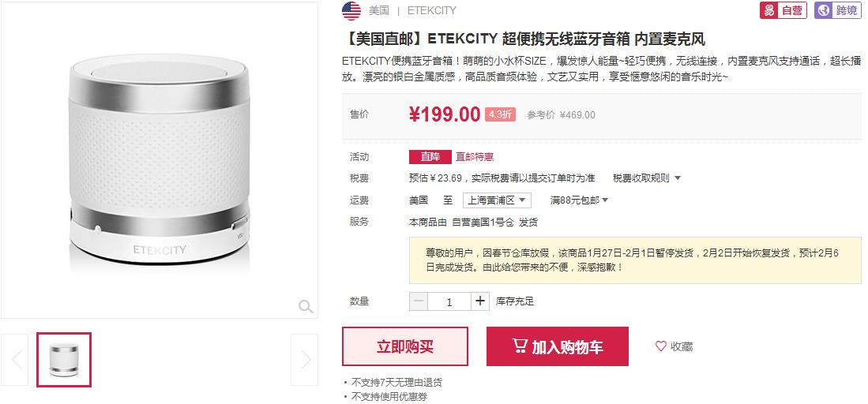The image size is (868, 404).
Task: Click the 跨境 globe badge
Action: coord(837,10)
